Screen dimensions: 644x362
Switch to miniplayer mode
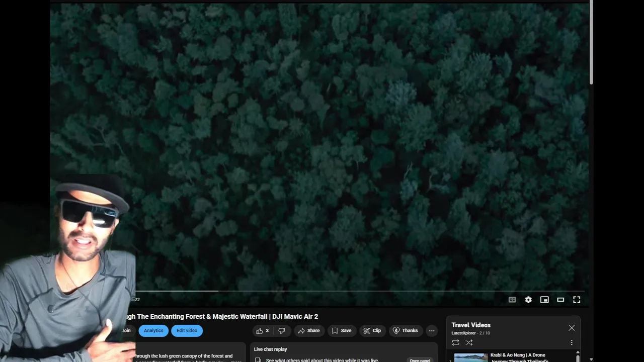pyautogui.click(x=544, y=300)
